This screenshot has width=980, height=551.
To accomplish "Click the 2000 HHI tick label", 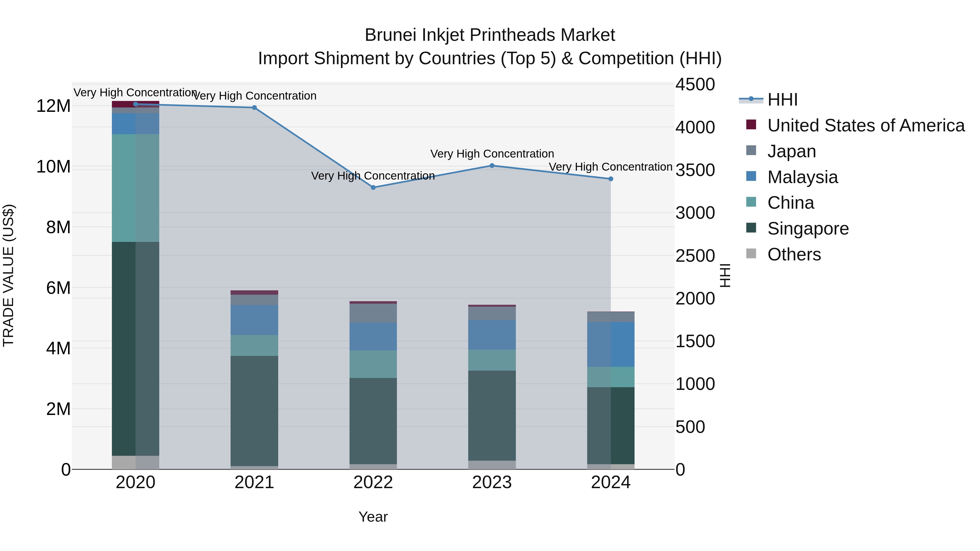I will [695, 298].
